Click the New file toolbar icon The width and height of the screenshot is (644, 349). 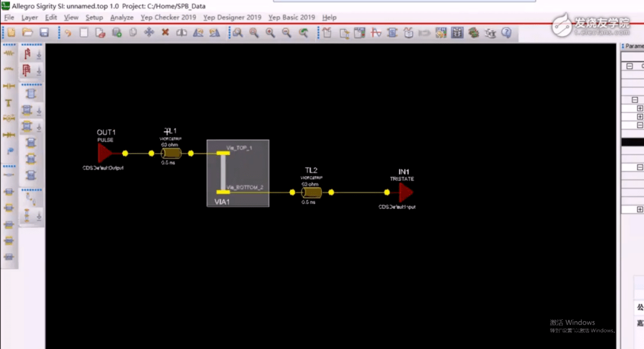pyautogui.click(x=11, y=32)
